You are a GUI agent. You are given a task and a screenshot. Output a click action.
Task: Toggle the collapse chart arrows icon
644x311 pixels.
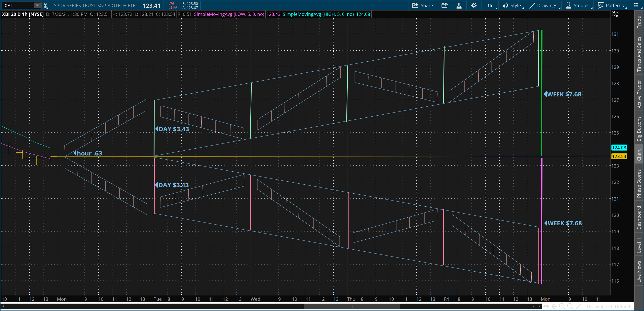615,14
